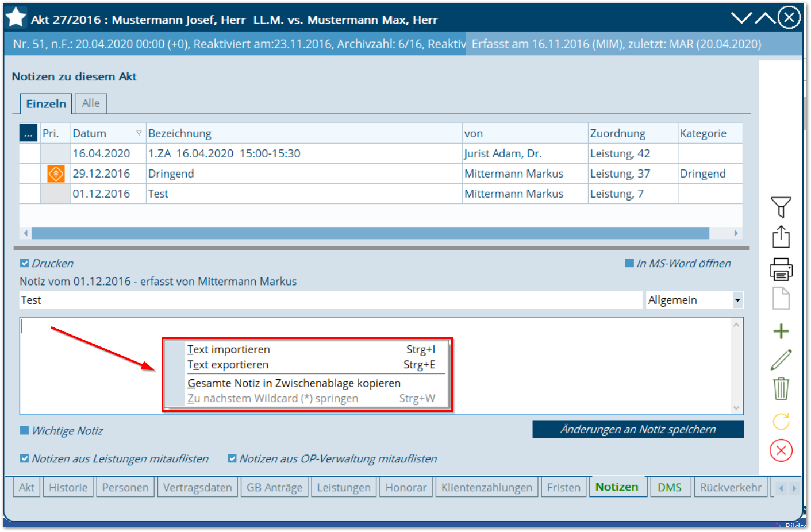Click scroll up arrow in note text area
Screen dimensions: 811x532
[x=736, y=325]
